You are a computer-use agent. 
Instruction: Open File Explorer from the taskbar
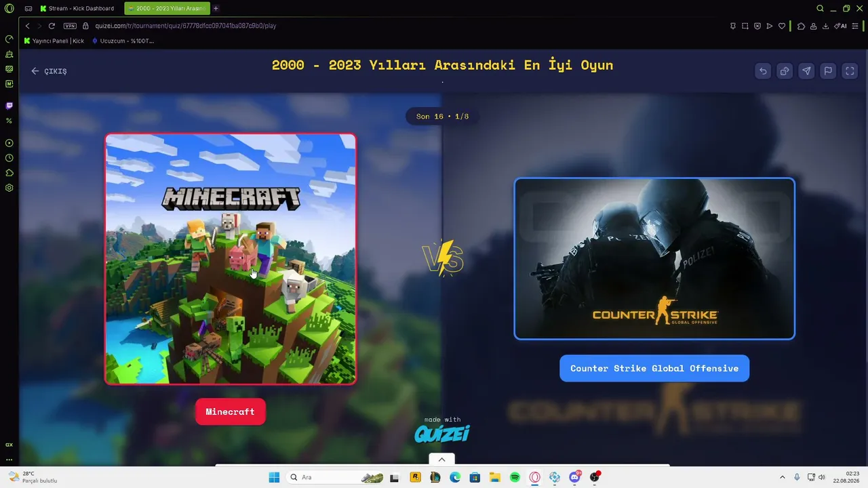click(x=495, y=477)
